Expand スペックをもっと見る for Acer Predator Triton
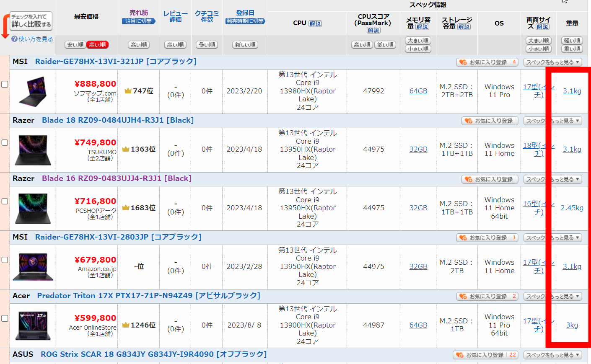The image size is (591, 364). tap(552, 296)
